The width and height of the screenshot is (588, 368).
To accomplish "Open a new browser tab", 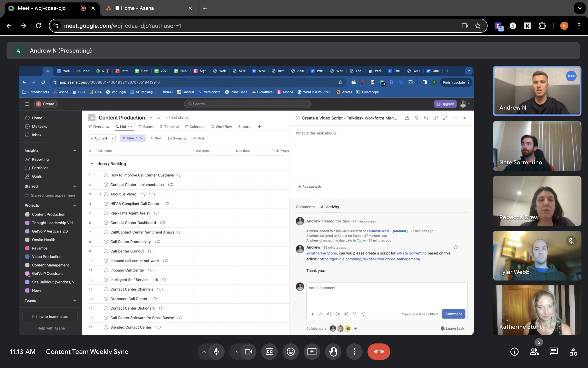I will coord(205,8).
